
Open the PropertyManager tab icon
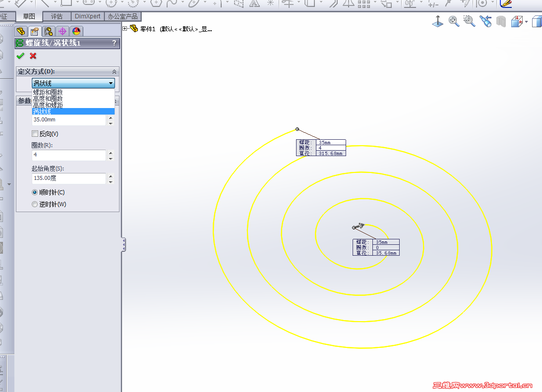tap(35, 31)
